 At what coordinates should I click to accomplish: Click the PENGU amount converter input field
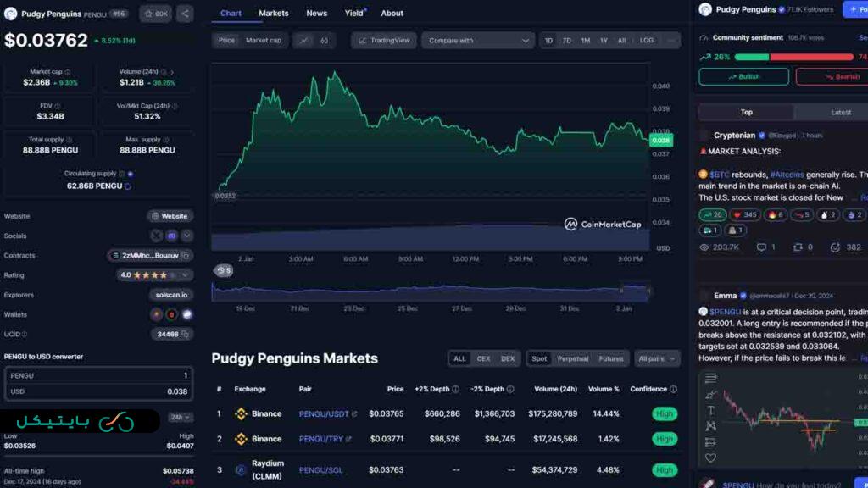coord(98,375)
